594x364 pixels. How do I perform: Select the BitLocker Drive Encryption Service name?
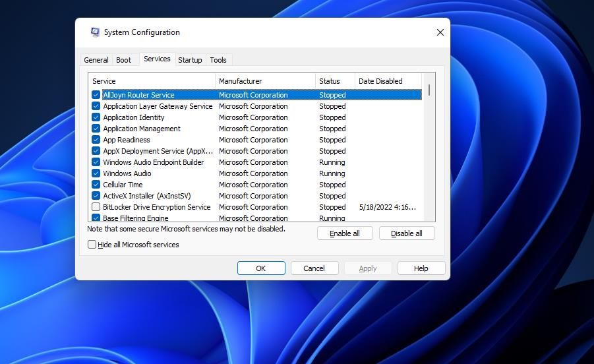point(156,207)
